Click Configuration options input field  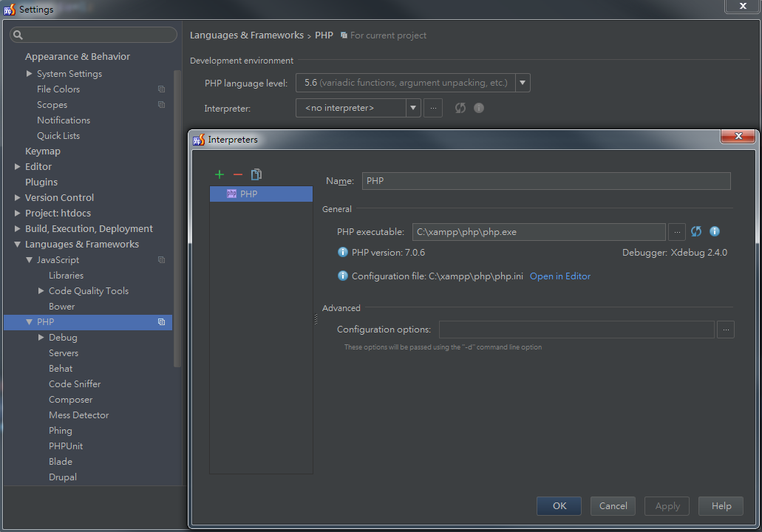pyautogui.click(x=576, y=330)
